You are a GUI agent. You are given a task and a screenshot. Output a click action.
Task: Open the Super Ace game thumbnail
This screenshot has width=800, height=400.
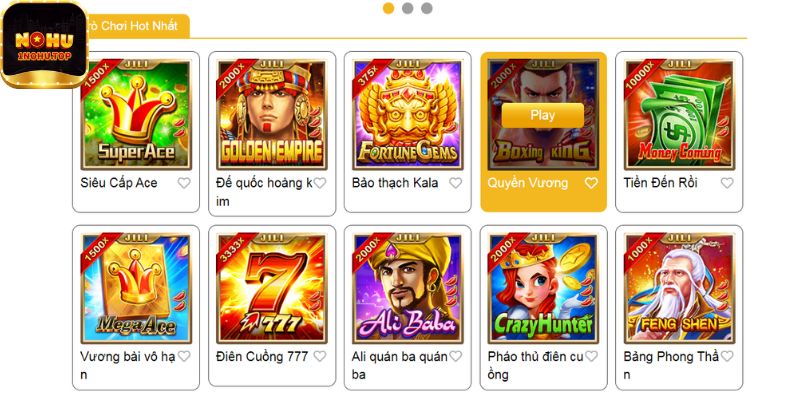click(x=136, y=115)
